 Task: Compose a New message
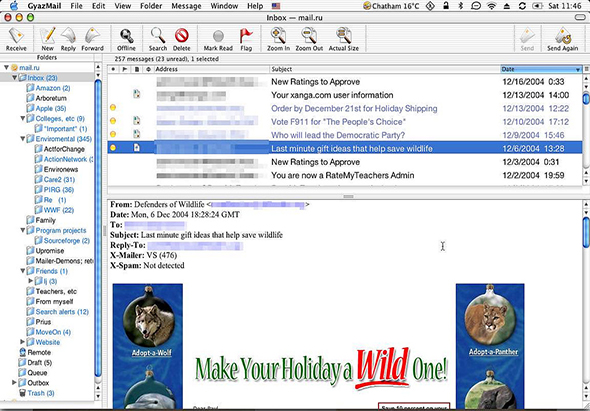click(47, 39)
